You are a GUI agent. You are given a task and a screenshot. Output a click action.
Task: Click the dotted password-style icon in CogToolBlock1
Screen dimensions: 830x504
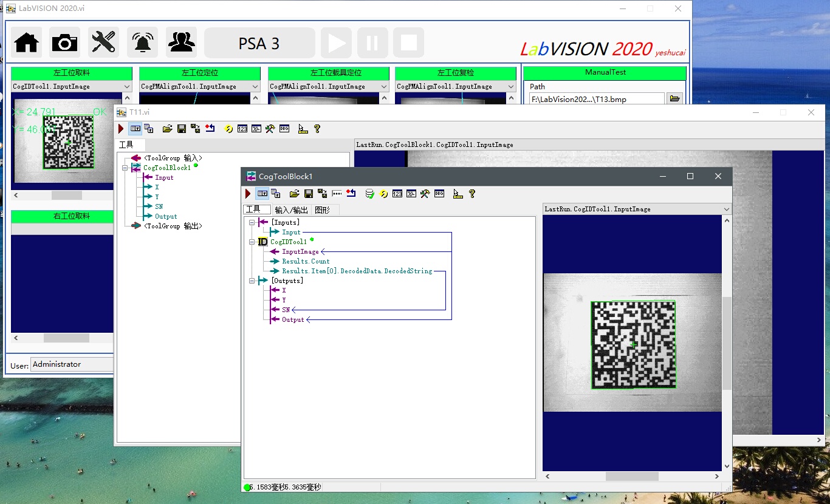point(337,194)
